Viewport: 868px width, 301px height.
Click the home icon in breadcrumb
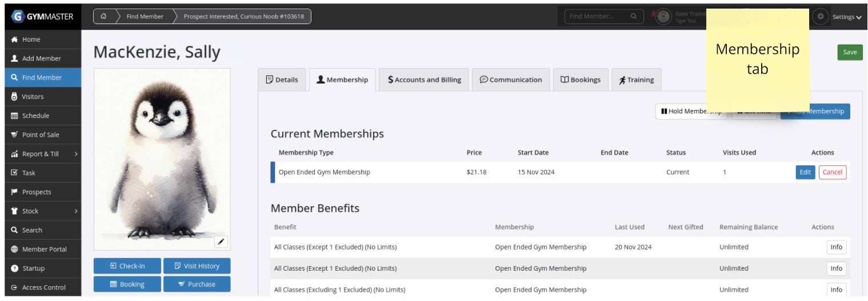103,17
